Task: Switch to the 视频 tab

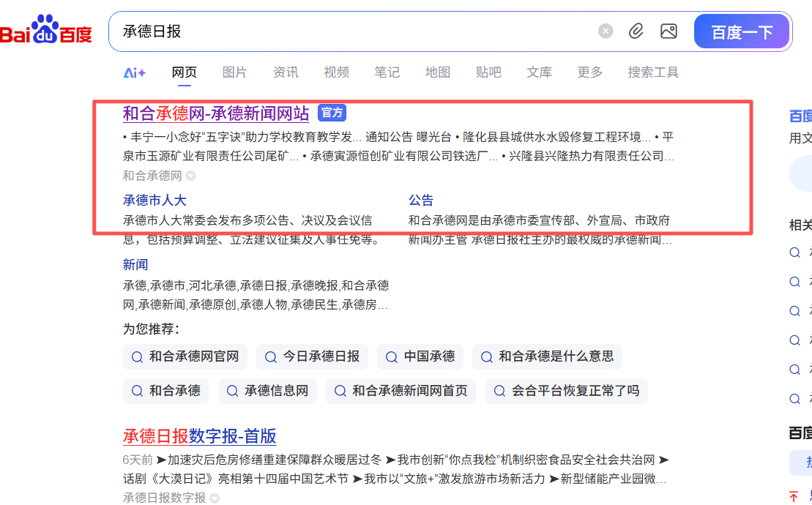Action: pyautogui.click(x=336, y=72)
